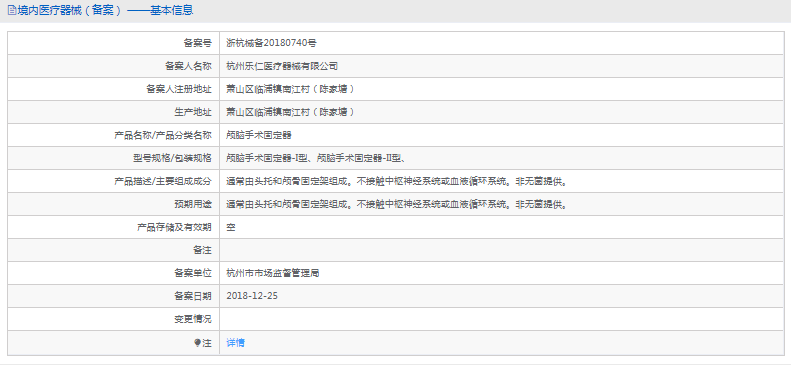This screenshot has height=365, width=791.
Task: Click the 备案号 field label
Action: [x=197, y=43]
